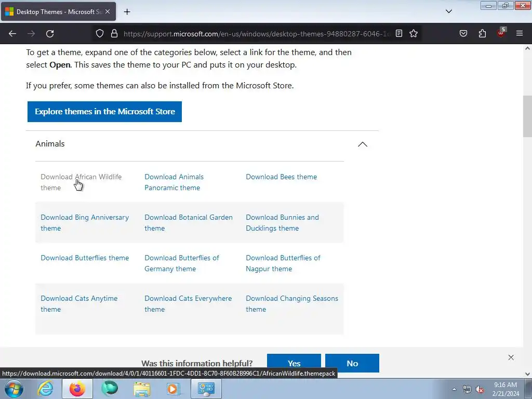Open the muted volume tray icon
The width and height of the screenshot is (532, 399).
[480, 389]
